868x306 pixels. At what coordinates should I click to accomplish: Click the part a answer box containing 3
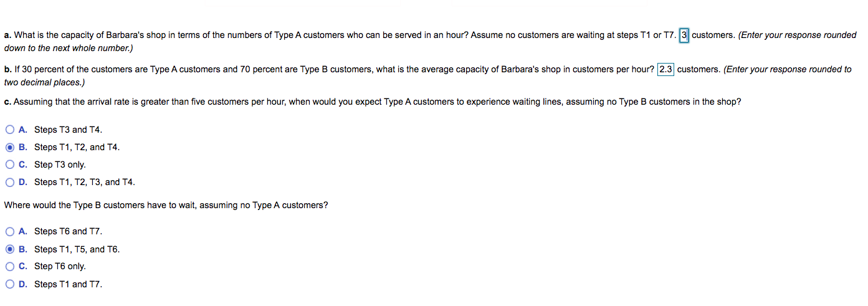point(684,36)
